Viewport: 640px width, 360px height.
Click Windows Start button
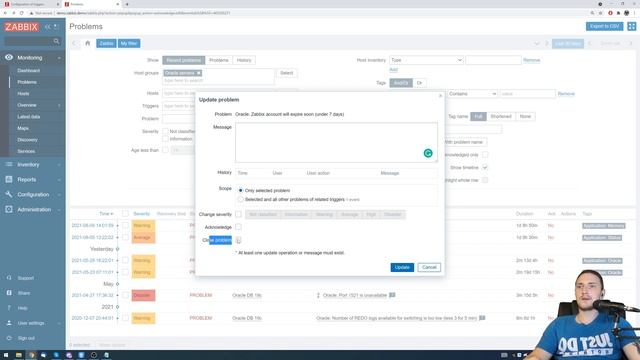[6, 355]
